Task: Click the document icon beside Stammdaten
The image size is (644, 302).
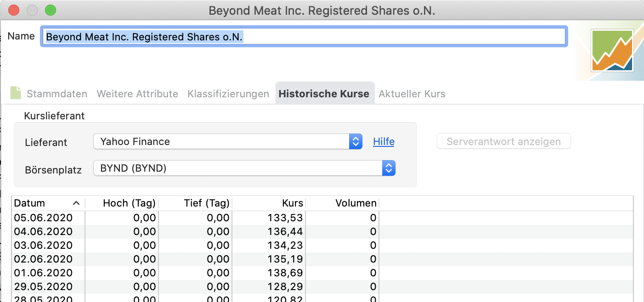Action: (x=16, y=93)
